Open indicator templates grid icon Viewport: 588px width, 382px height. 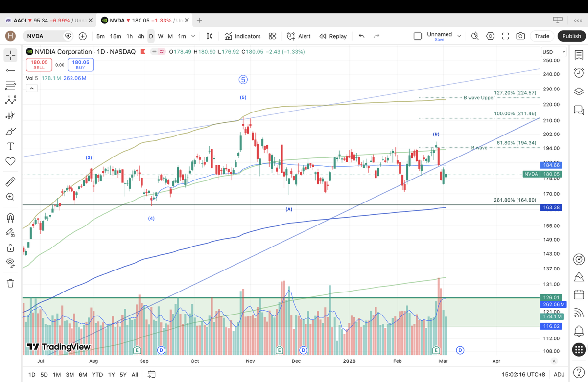pos(272,36)
